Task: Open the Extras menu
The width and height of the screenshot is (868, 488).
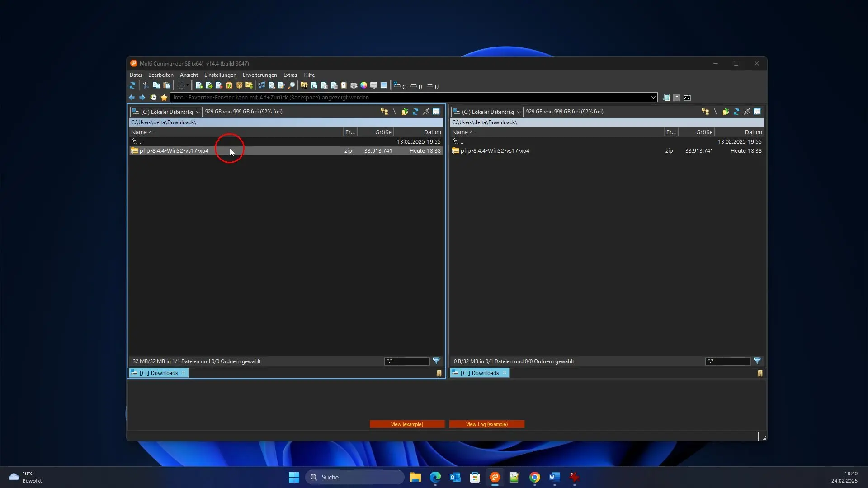Action: pyautogui.click(x=290, y=75)
